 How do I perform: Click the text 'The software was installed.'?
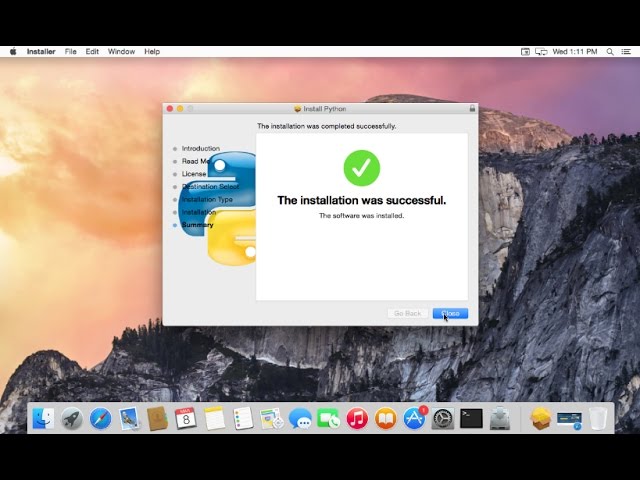[362, 216]
